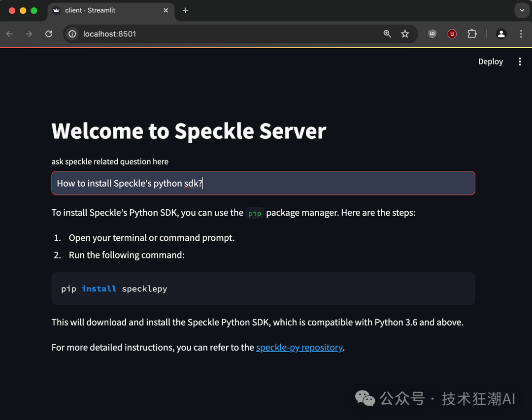Image resolution: width=532 pixels, height=420 pixels.
Task: Open the browser extensions puzzle icon
Action: [471, 33]
